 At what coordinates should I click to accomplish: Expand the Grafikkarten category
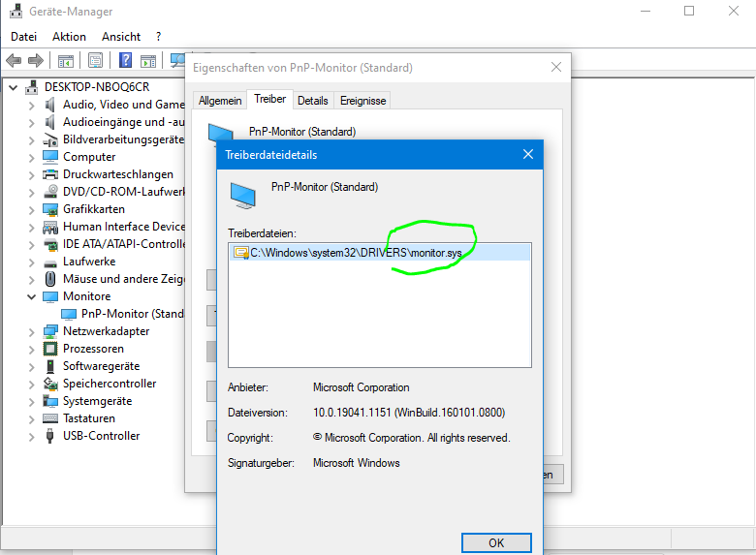pos(32,210)
